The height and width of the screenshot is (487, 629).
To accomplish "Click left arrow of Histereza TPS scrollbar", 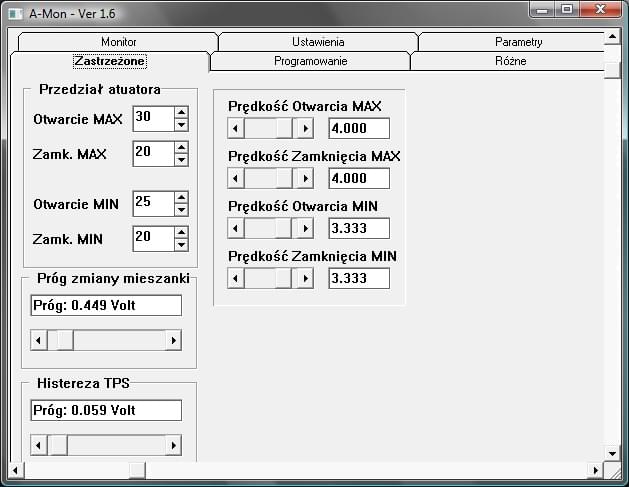I will click(x=39, y=444).
